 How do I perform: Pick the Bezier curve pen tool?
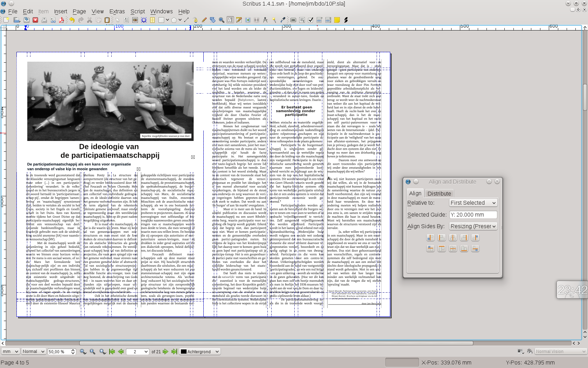point(195,20)
